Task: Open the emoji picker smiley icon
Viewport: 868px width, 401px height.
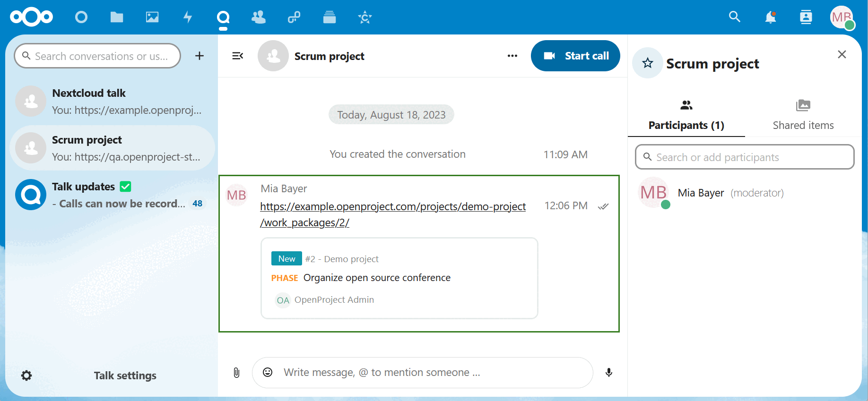Action: click(x=268, y=373)
